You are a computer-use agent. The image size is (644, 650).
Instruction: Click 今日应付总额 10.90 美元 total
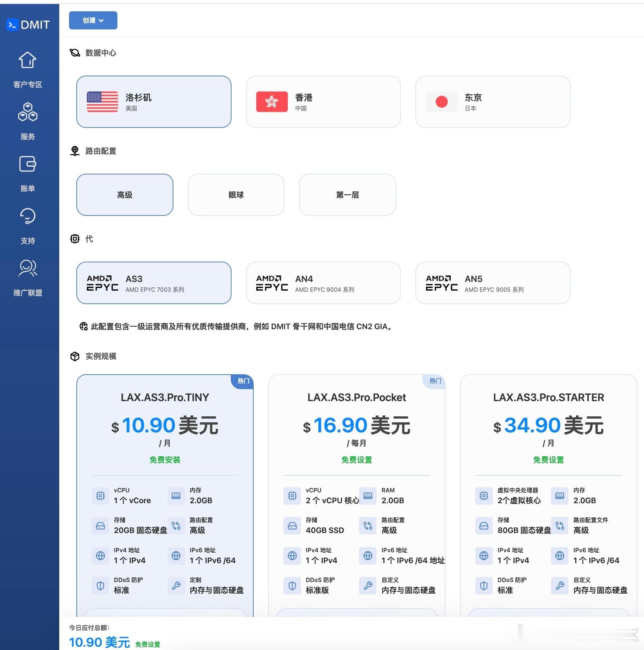[x=99, y=642]
